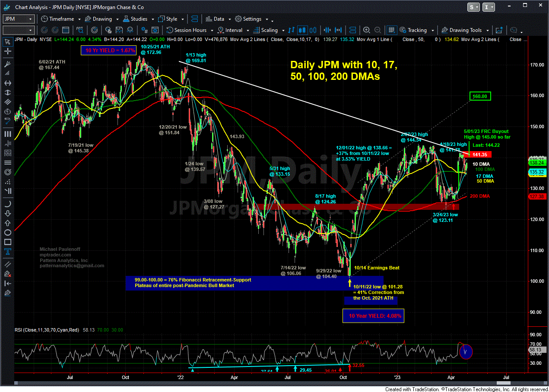
Task: Click the 'Daily JPM with 10, 17' title text
Action: pos(344,65)
